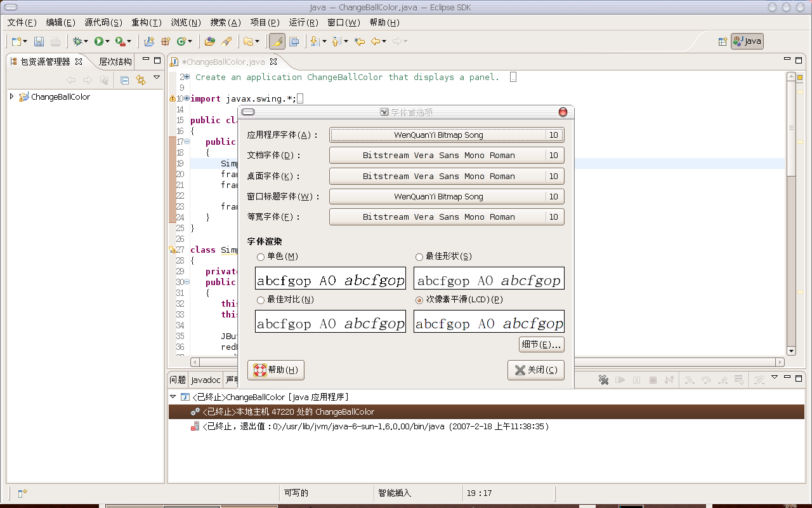Click the font dialog's window menu button
The image size is (812, 508).
(248, 112)
